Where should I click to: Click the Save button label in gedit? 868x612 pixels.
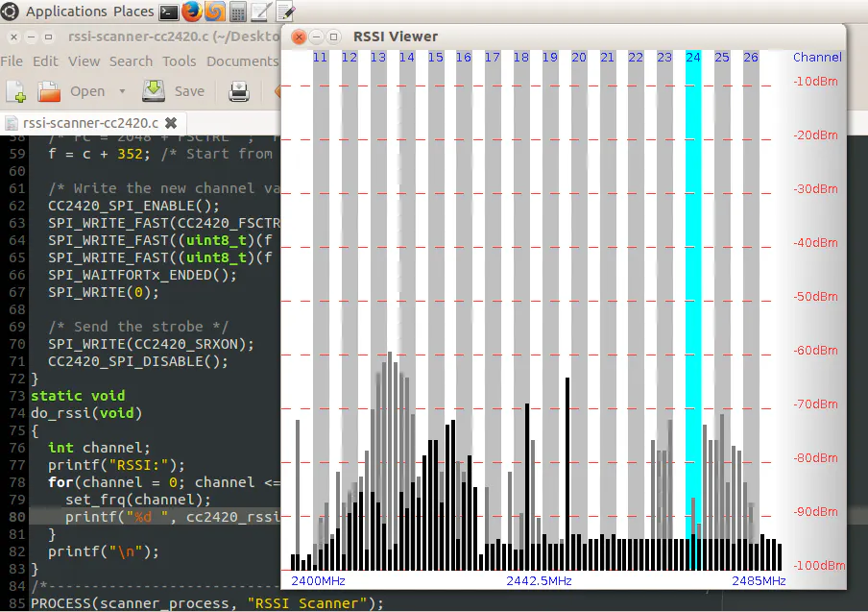pyautogui.click(x=189, y=91)
